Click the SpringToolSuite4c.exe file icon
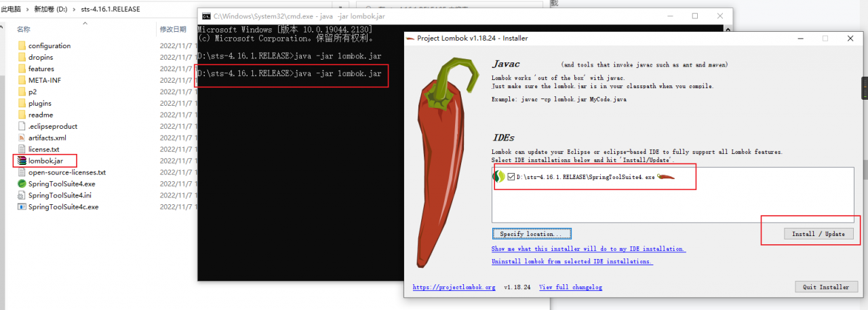Image resolution: width=868 pixels, height=310 pixels. [x=22, y=207]
